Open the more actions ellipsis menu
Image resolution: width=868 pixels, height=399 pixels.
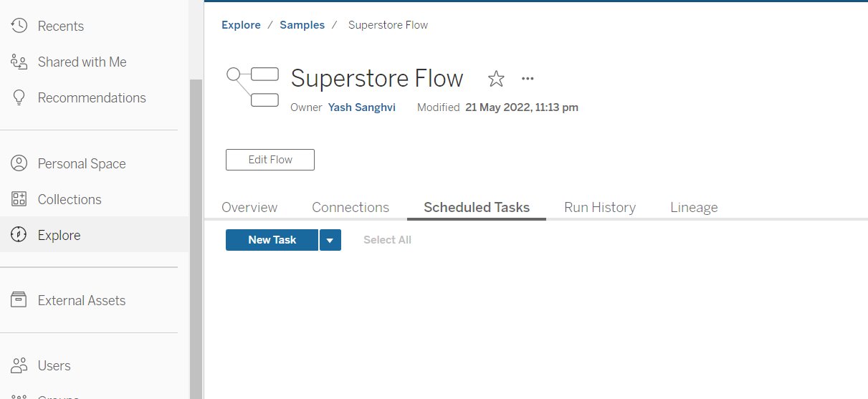528,79
